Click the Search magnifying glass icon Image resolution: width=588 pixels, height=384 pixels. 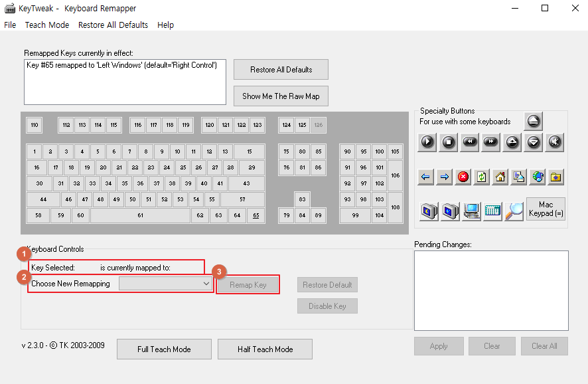pyautogui.click(x=514, y=211)
